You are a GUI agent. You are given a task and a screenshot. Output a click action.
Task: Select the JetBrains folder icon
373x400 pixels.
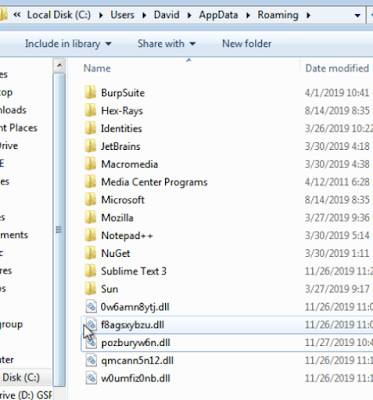[90, 146]
